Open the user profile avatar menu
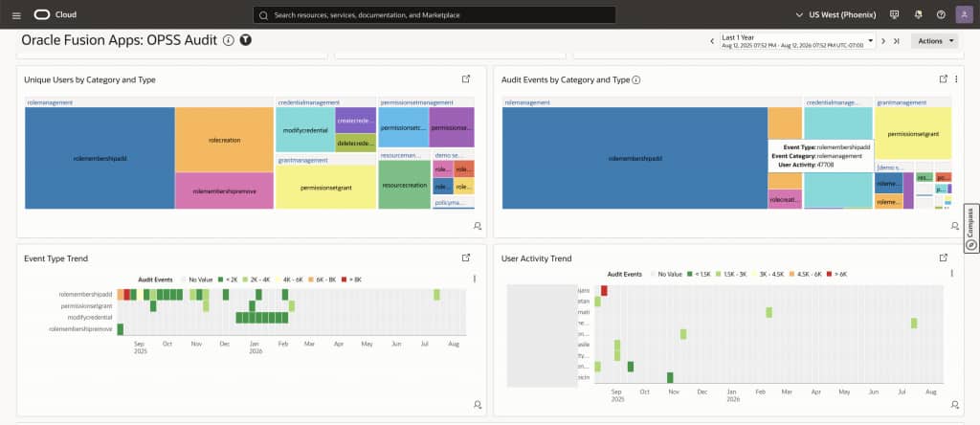The image size is (980, 425). pos(965,14)
